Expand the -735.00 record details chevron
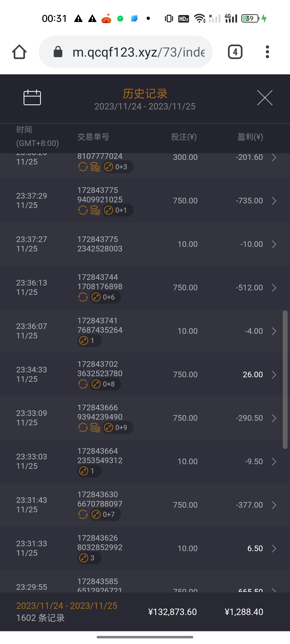Screen dimensions: 290x644 (x=274, y=201)
